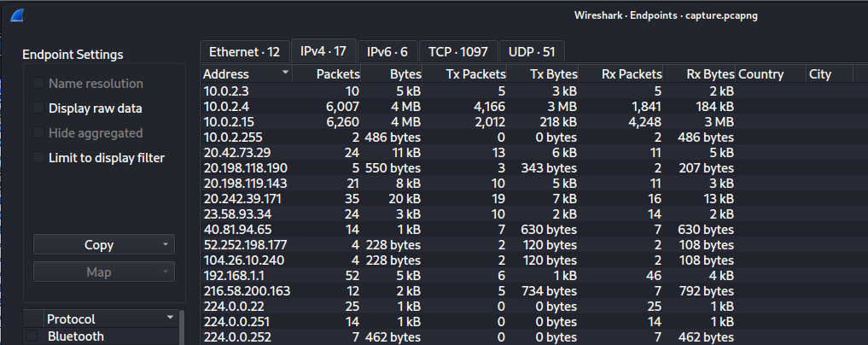Select the 224.0.0.252 row
Screen dimensions: 868x345
(534, 336)
